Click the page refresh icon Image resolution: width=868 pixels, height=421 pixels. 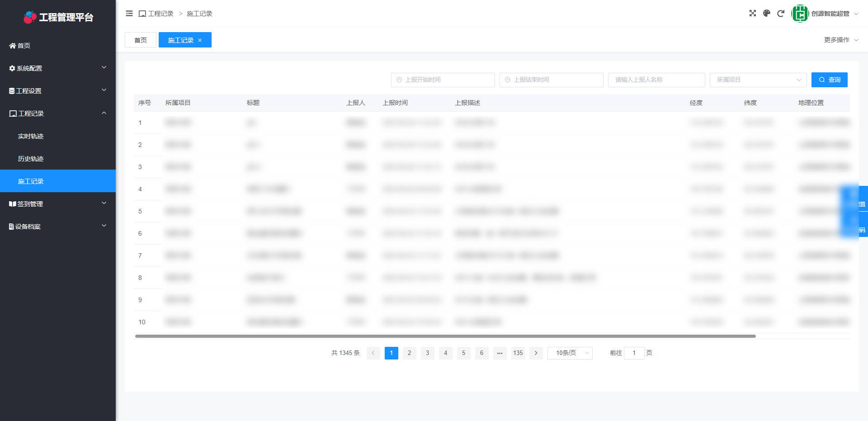(780, 14)
